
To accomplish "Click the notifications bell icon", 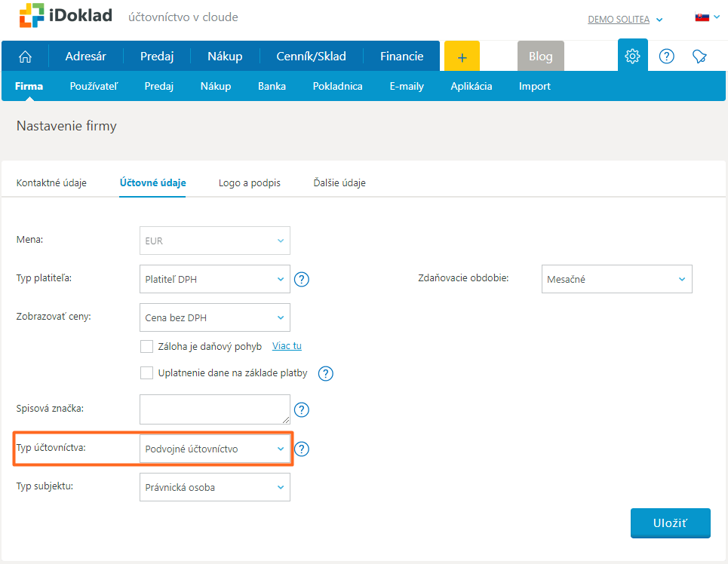I will tap(699, 57).
